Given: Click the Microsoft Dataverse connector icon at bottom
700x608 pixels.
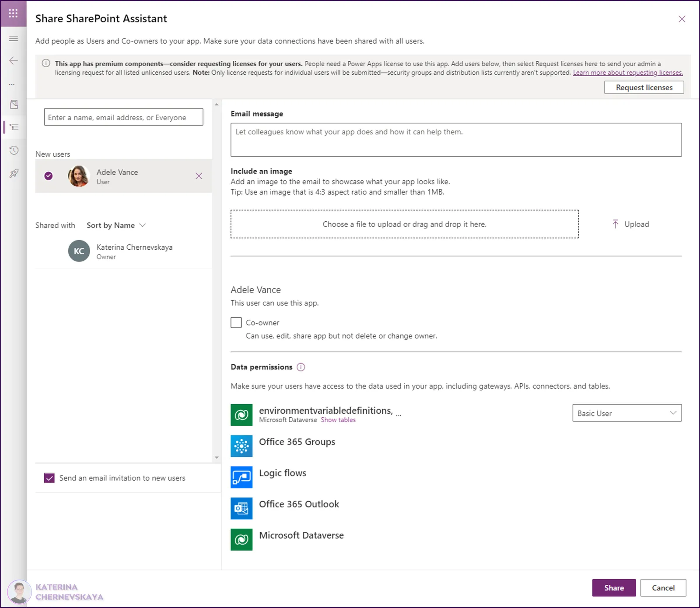Looking at the screenshot, I should coord(241,539).
